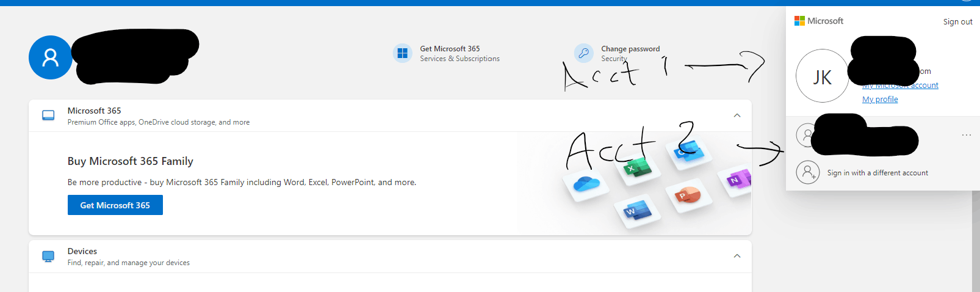Viewport: 980px width, 292px height.
Task: Open the My profile link
Action: tap(880, 99)
